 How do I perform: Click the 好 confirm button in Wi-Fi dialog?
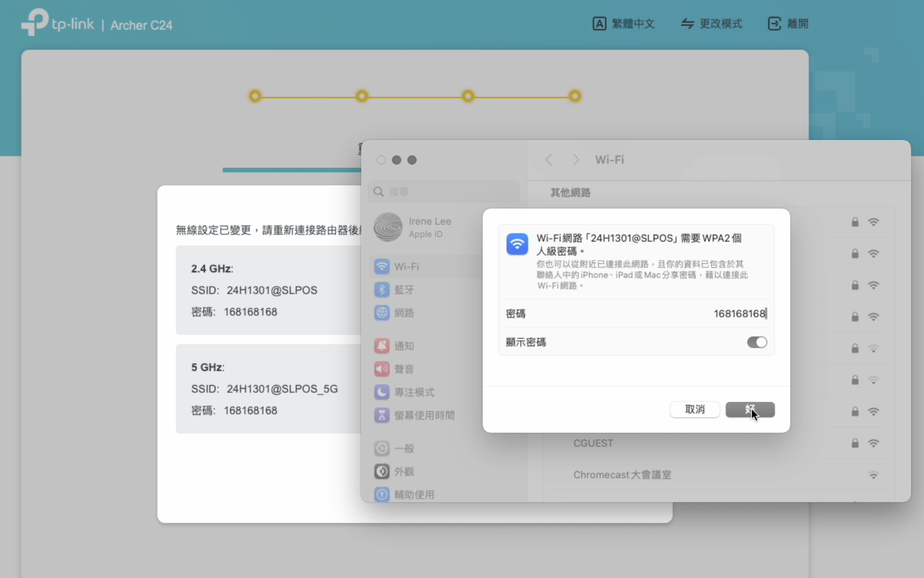pos(750,409)
